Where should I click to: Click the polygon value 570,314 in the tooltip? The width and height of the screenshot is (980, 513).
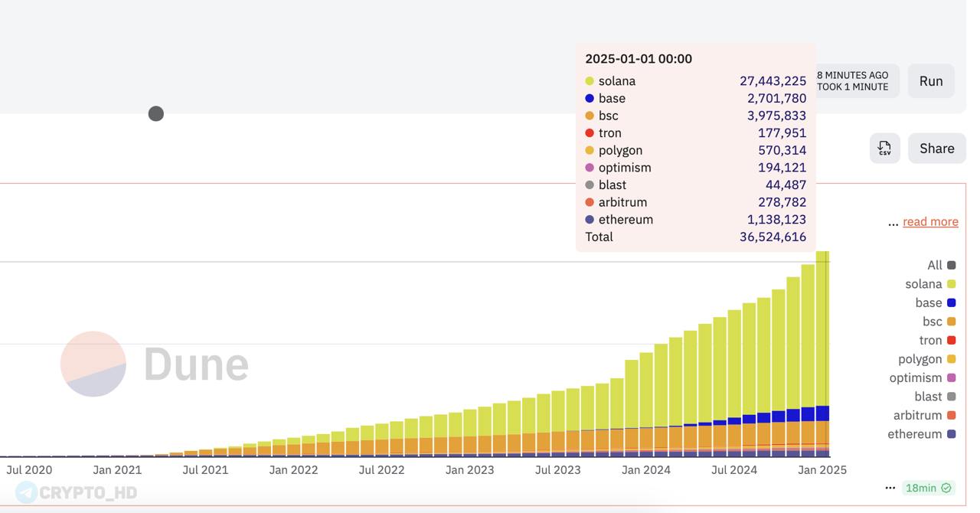(782, 151)
